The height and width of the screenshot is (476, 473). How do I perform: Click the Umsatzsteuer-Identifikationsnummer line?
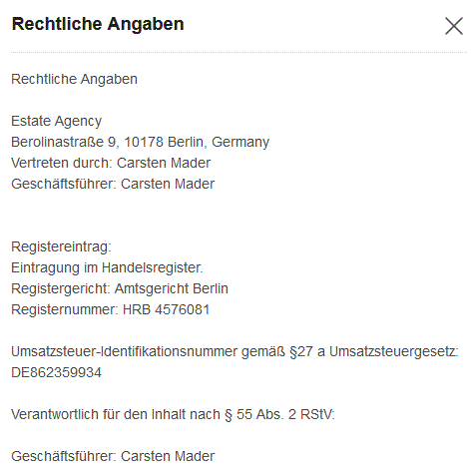pyautogui.click(x=235, y=351)
